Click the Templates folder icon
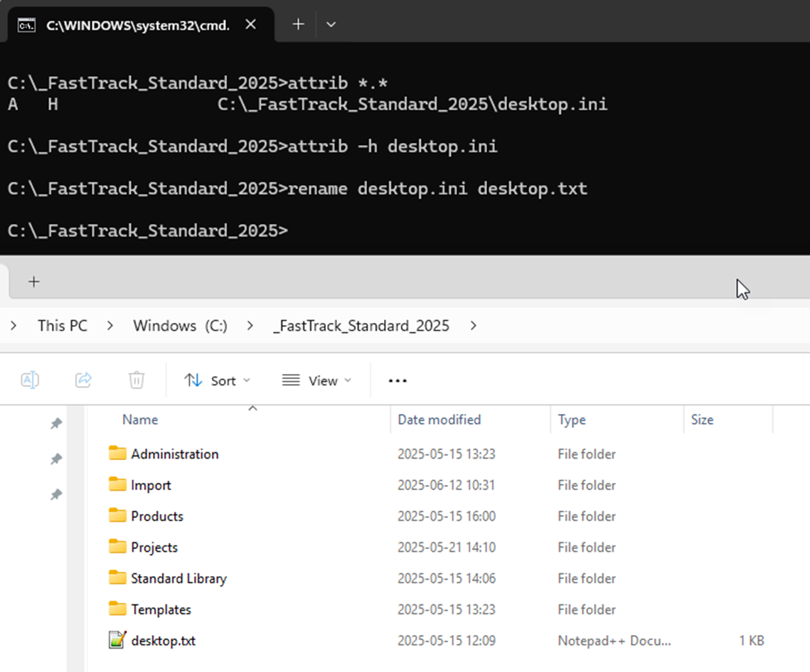Image resolution: width=810 pixels, height=672 pixels. (117, 609)
